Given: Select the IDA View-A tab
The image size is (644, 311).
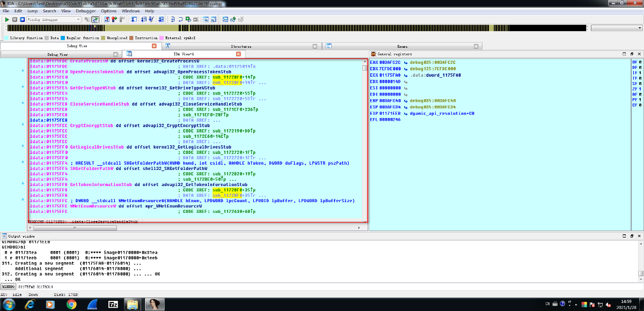Looking at the screenshot, I should pyautogui.click(x=184, y=54).
